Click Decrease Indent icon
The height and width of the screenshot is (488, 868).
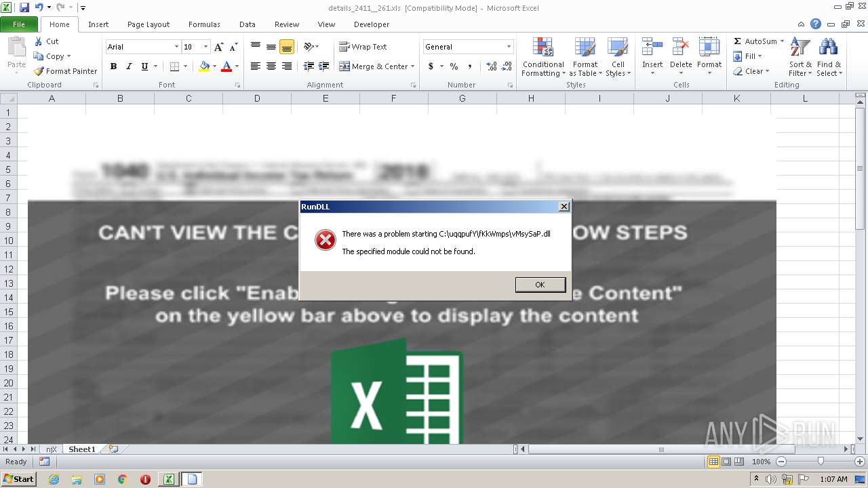(309, 66)
